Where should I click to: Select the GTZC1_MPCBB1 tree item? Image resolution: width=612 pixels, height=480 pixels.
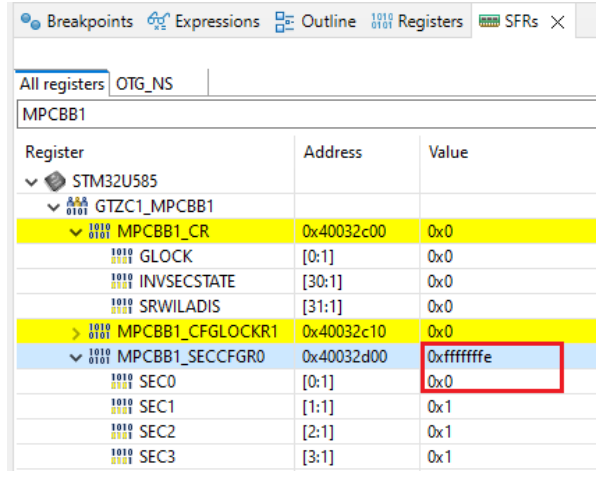(154, 206)
